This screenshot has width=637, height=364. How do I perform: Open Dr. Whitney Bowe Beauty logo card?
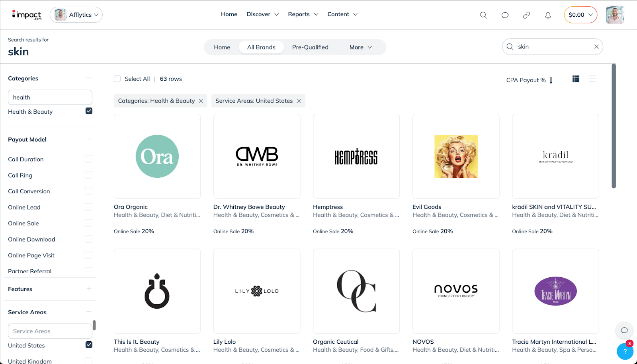(257, 156)
